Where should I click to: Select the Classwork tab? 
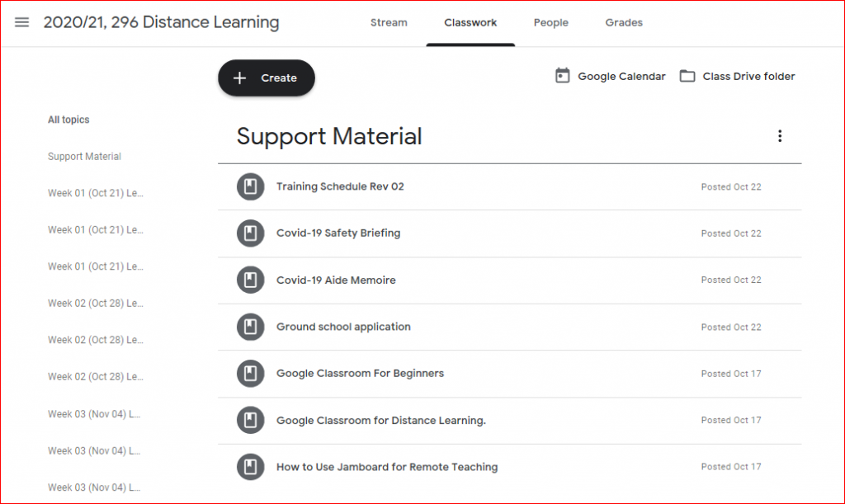point(470,22)
